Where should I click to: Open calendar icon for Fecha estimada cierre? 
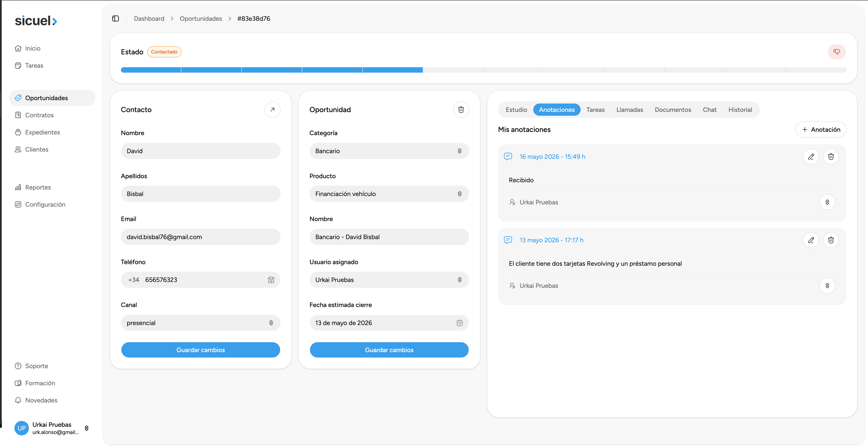460,323
